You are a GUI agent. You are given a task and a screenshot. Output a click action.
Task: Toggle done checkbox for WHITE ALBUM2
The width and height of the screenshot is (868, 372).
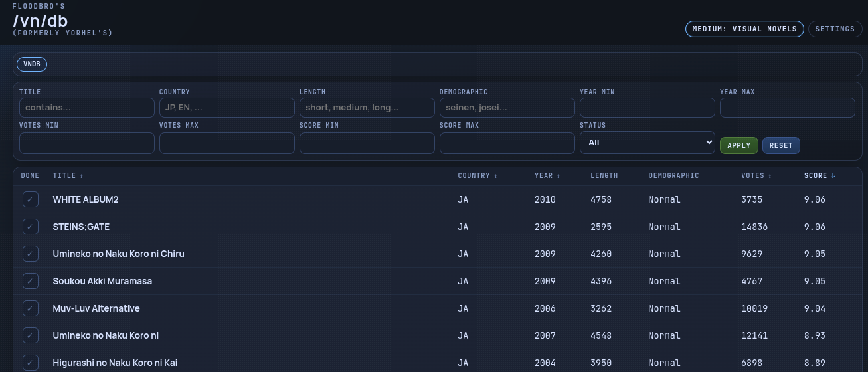tap(31, 199)
